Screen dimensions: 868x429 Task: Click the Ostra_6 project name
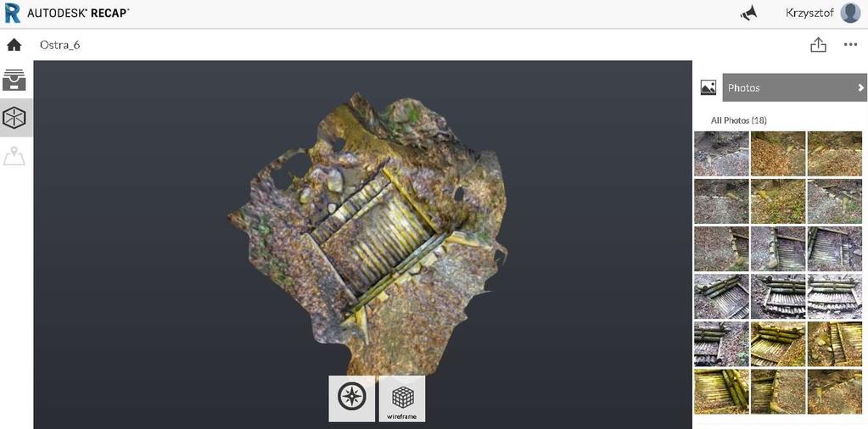pos(59,45)
